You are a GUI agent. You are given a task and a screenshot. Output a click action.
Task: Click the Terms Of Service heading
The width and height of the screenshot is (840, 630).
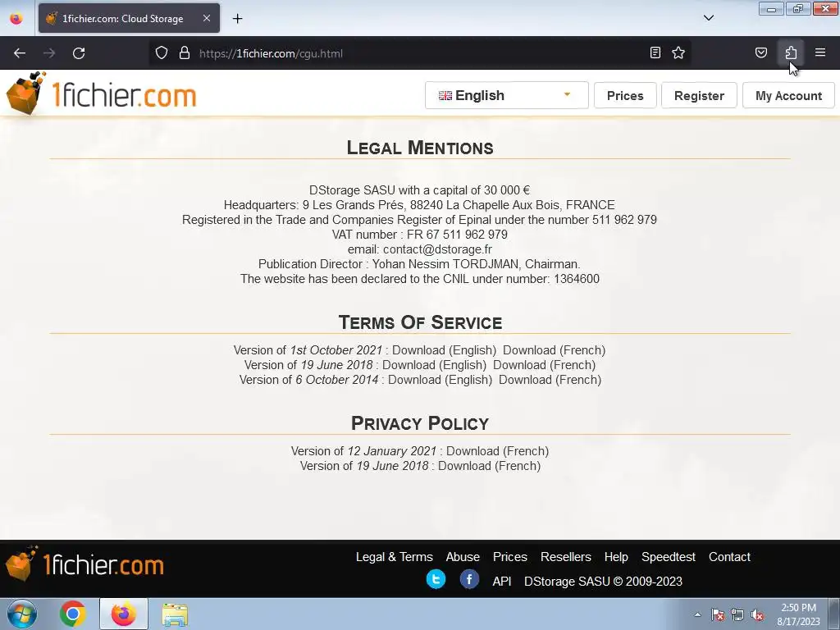pos(420,322)
